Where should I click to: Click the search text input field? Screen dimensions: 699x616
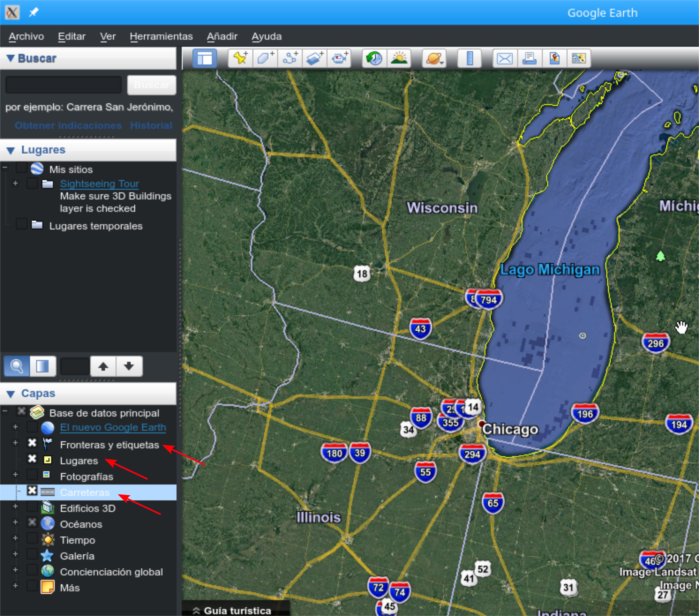click(x=63, y=85)
